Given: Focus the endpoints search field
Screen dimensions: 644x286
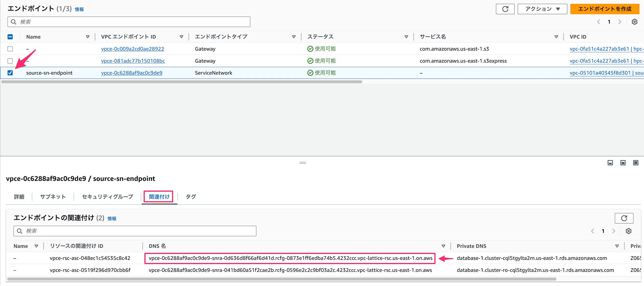Looking at the screenshot, I should click(129, 22).
